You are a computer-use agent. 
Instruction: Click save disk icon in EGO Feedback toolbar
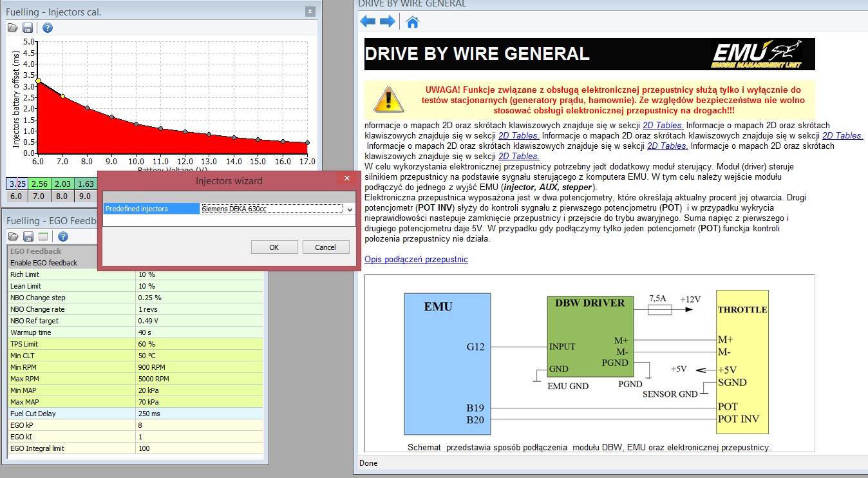tap(28, 236)
